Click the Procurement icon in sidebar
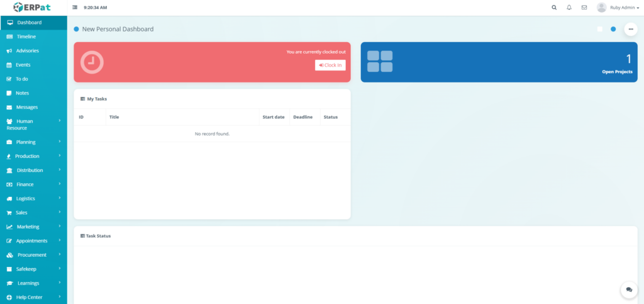This screenshot has height=304, width=644. tap(10, 255)
